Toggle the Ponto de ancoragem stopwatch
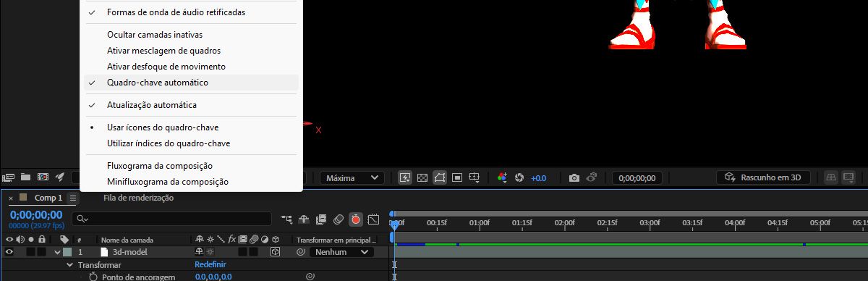This screenshot has height=281, width=868. point(93,277)
